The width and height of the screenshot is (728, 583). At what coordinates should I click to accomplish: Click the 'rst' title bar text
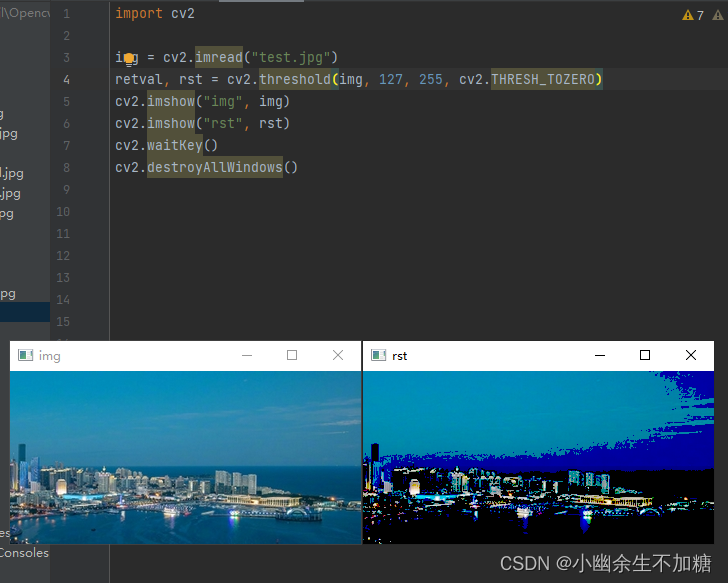click(399, 356)
